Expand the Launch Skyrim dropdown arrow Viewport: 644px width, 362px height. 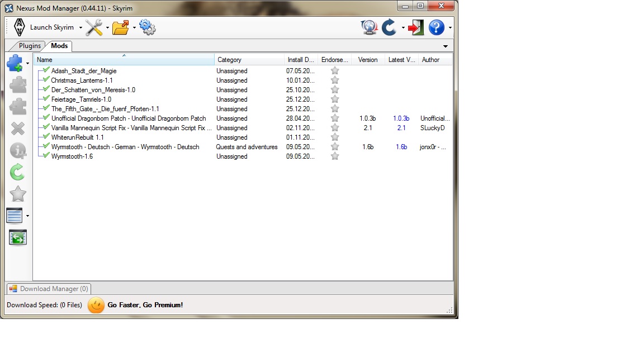click(x=80, y=28)
